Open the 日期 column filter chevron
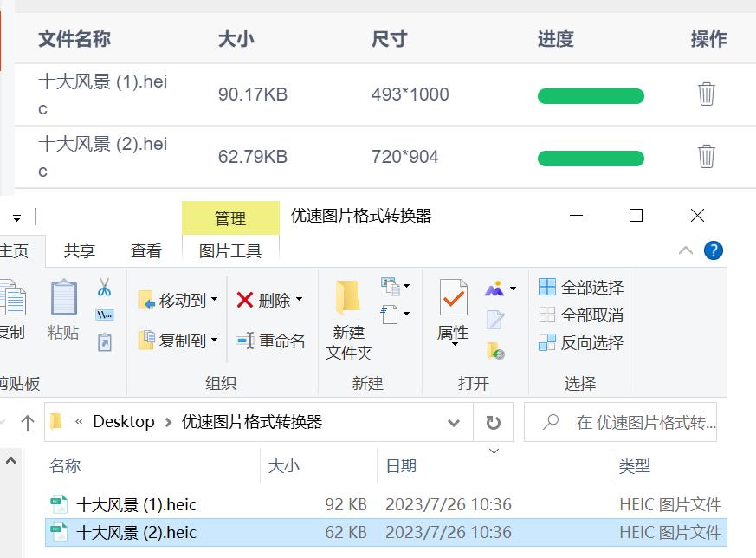This screenshot has height=558, width=756. [493, 449]
